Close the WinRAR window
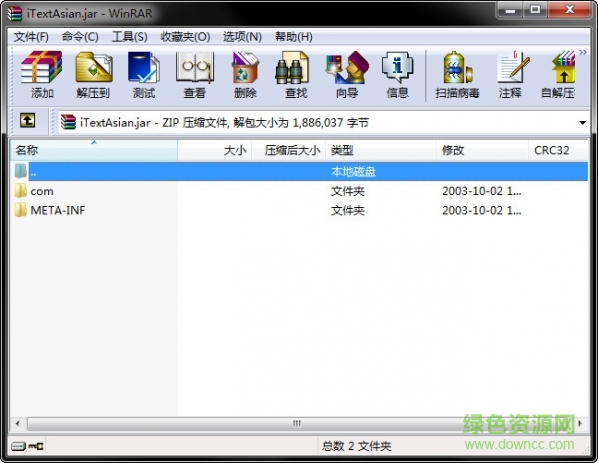 (x=569, y=10)
